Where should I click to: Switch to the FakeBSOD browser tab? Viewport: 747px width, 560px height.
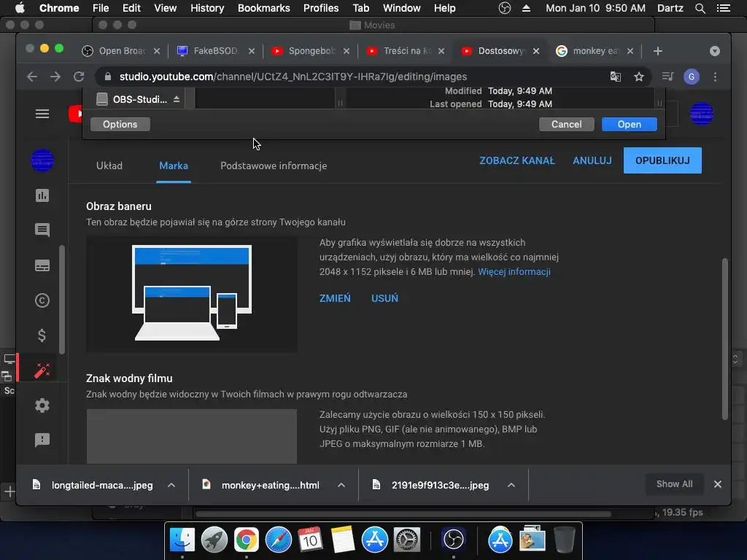[215, 51]
